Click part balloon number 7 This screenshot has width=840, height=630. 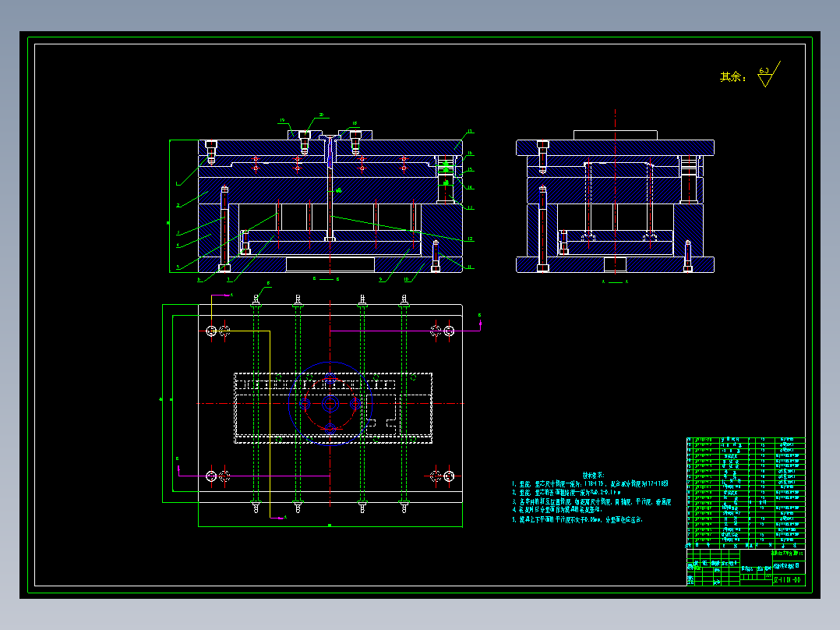point(229,279)
